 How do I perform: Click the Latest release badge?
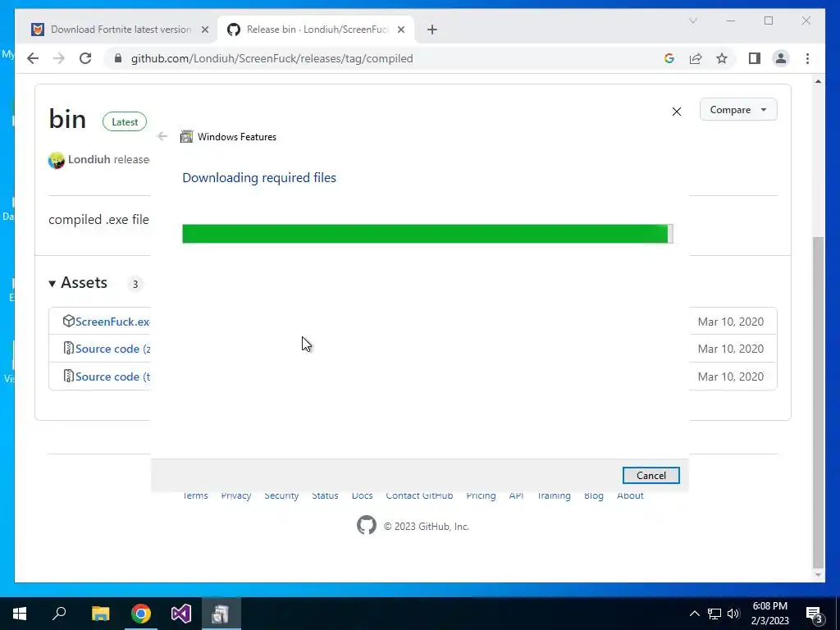click(x=125, y=122)
